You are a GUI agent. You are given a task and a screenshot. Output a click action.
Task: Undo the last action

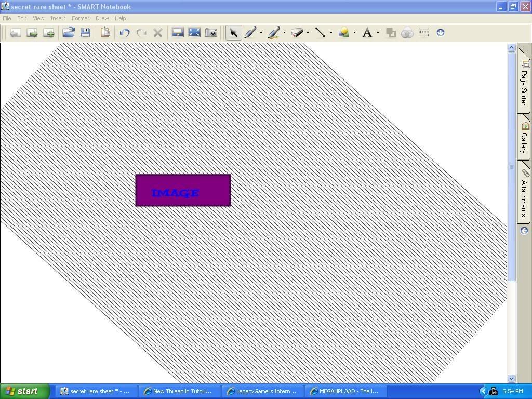(x=124, y=33)
